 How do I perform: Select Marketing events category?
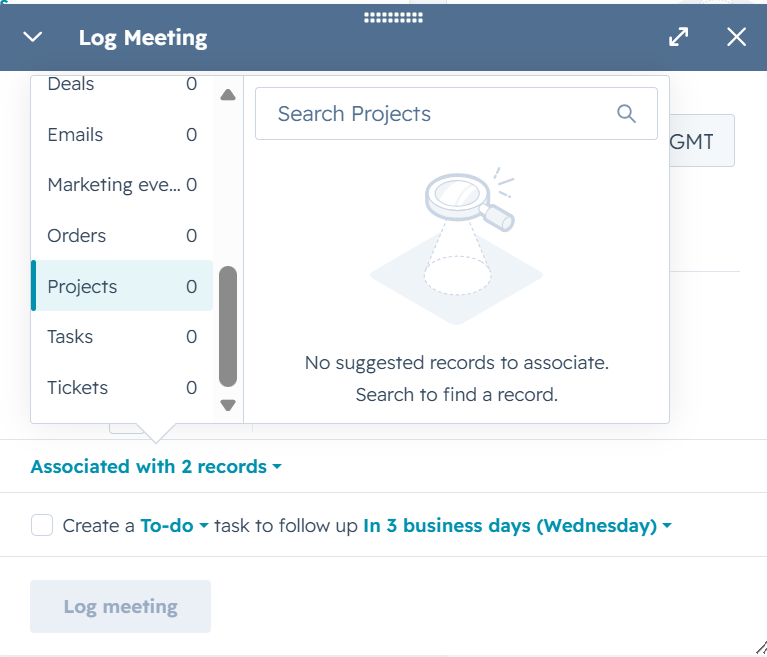[x=122, y=185]
